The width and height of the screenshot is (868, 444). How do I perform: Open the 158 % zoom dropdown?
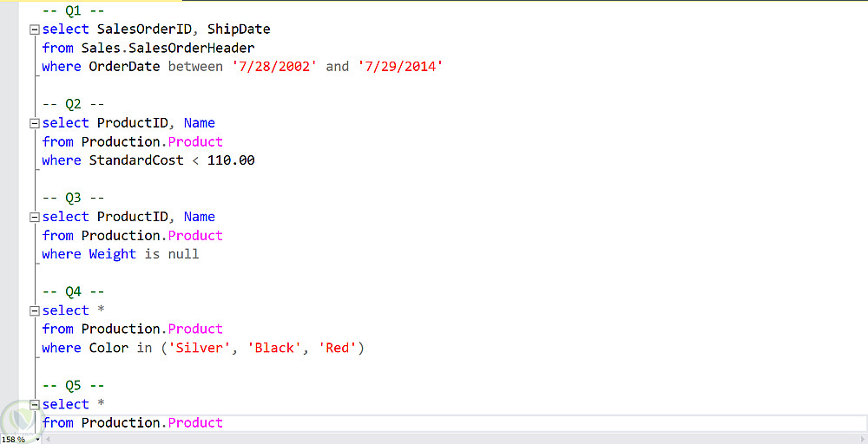[x=37, y=440]
